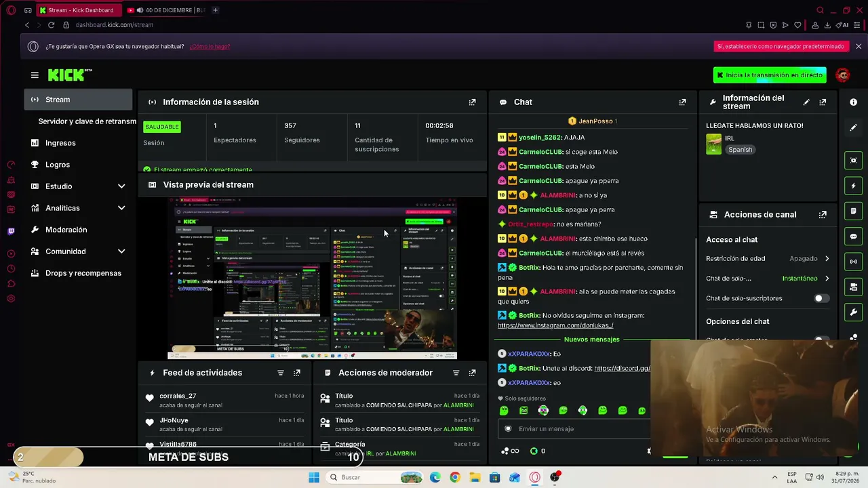This screenshot has width=868, height=488.
Task: Click the Enviar un mensaje chat input
Action: [x=575, y=429]
